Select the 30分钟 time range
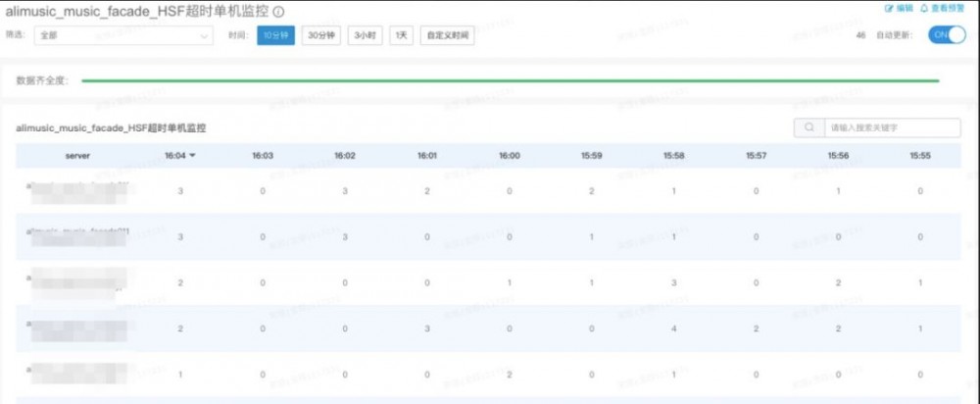This screenshot has width=980, height=404. point(321,35)
